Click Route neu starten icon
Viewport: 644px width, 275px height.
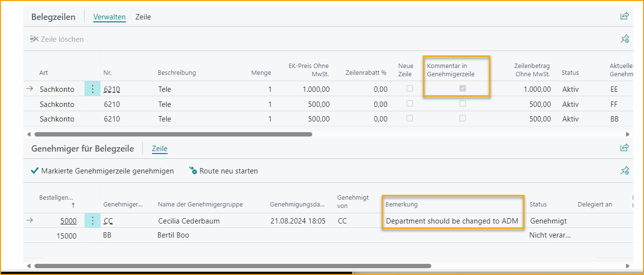coord(193,171)
